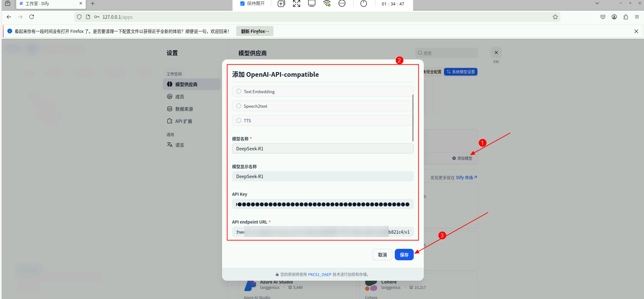The image size is (644, 299).
Task: Click the screen display icon in overlay toolbar
Action: [312, 4]
